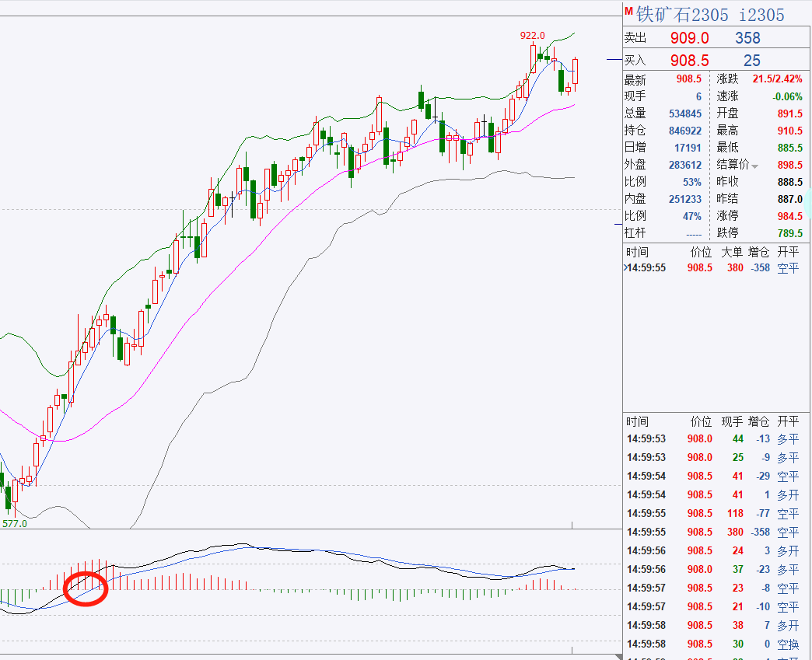Select the 14:59:58 空换 trade row
The height and width of the screenshot is (660, 812).
(717, 644)
